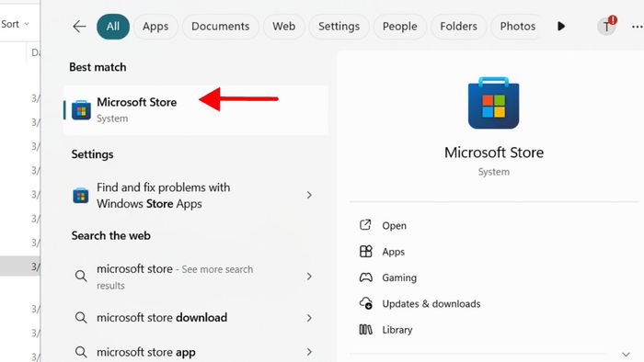Image resolution: width=644 pixels, height=362 pixels.
Task: Open Library in Microsoft Store
Action: point(397,330)
